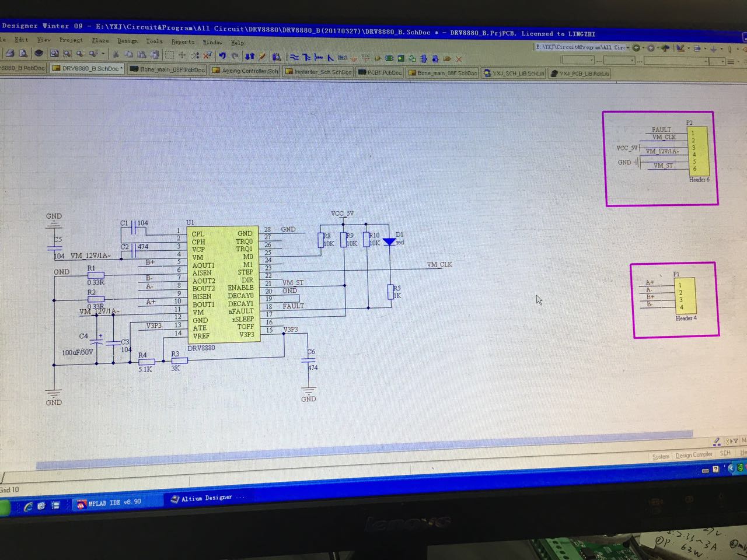Viewport: 747px width, 560px height.
Task: Switch to the Implanter_Sch.SchDoc tab
Action: point(319,72)
